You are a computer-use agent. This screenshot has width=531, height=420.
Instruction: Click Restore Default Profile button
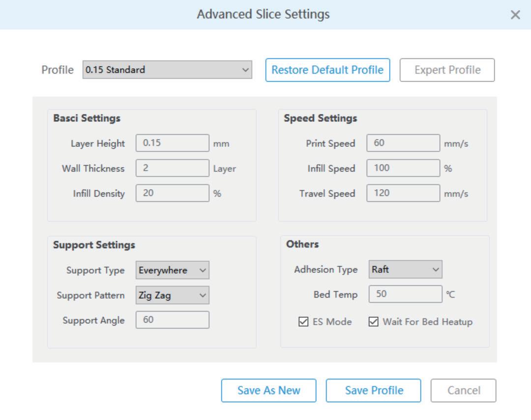coord(327,70)
